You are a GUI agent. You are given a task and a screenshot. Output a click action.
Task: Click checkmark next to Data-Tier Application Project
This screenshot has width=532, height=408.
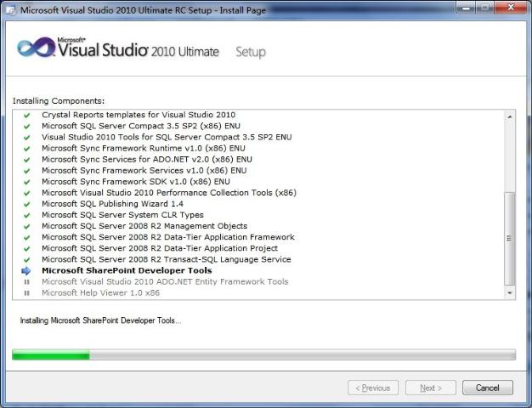click(27, 249)
